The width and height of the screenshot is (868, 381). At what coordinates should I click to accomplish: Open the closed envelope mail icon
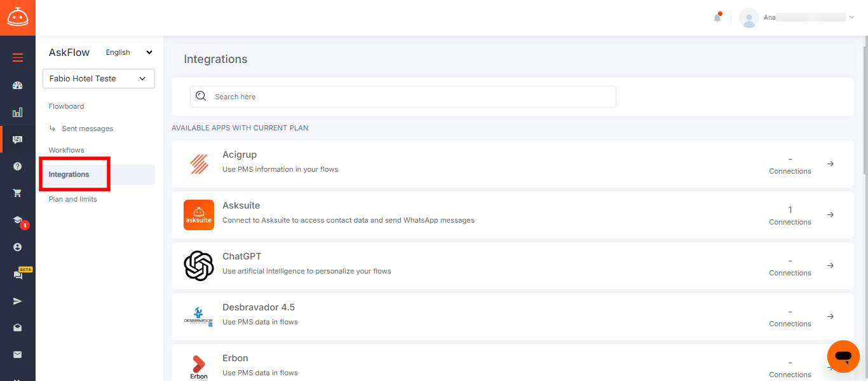click(18, 354)
